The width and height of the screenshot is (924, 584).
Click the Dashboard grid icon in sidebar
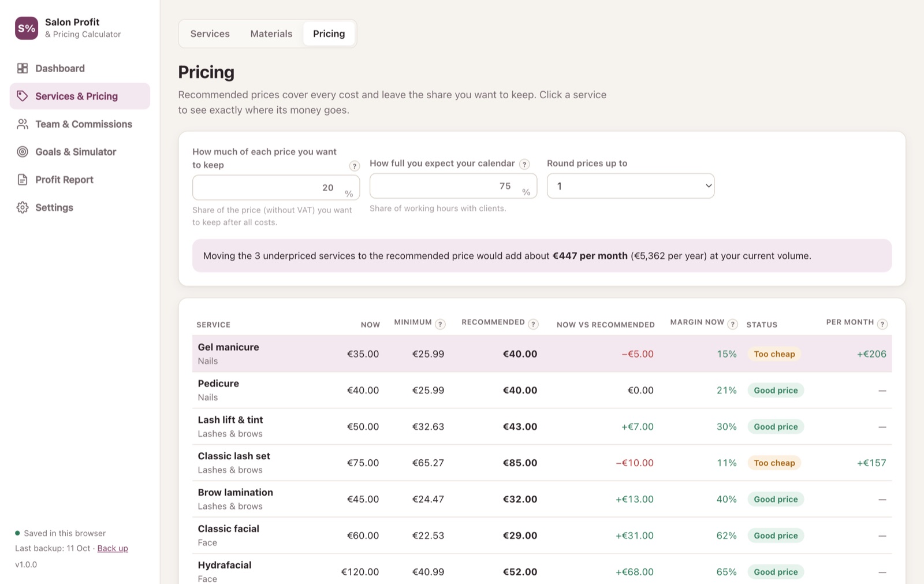point(23,68)
